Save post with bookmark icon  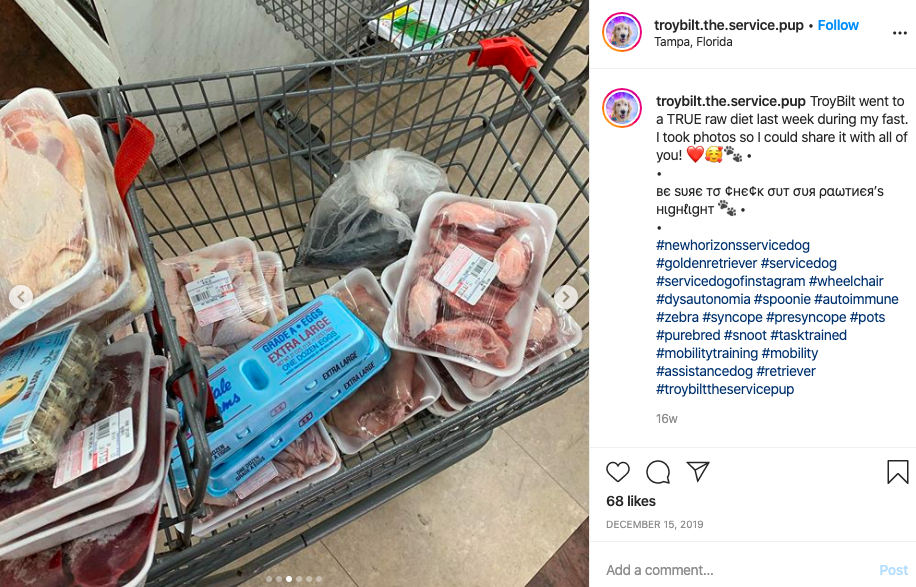(897, 472)
